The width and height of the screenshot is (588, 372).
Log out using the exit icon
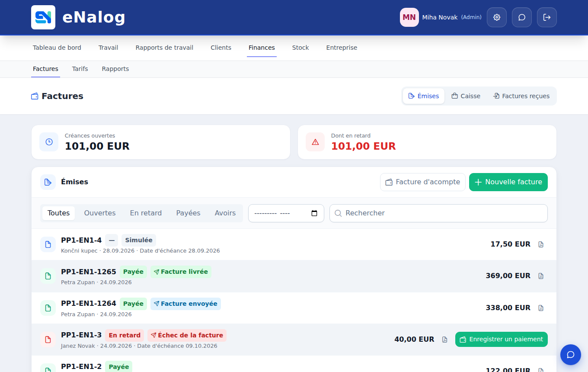point(547,17)
